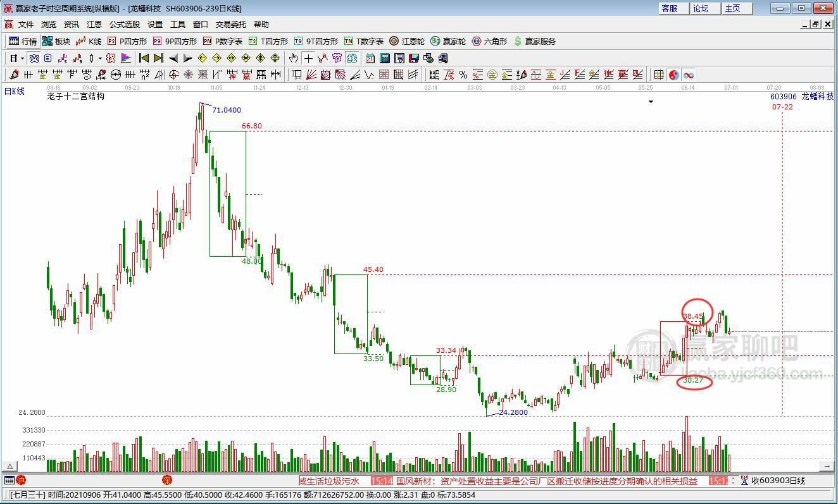The width and height of the screenshot is (838, 504).
Task: Open the 交易委托 menu
Action: [231, 25]
